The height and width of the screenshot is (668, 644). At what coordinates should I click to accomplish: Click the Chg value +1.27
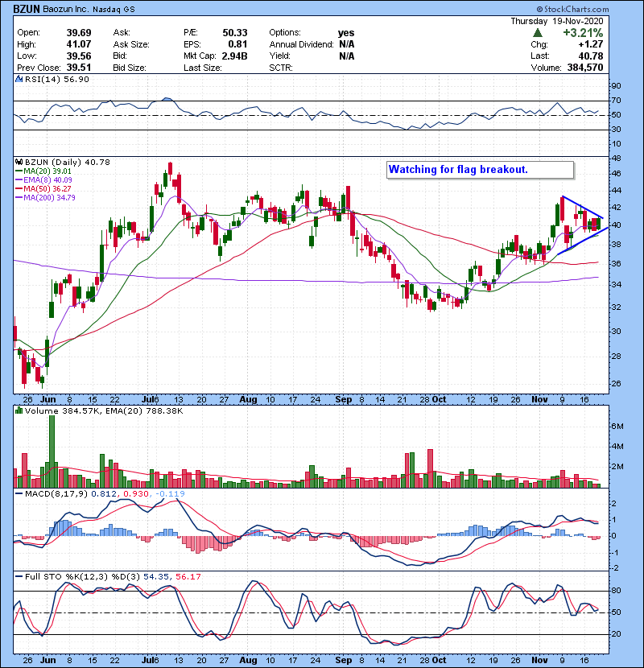591,44
